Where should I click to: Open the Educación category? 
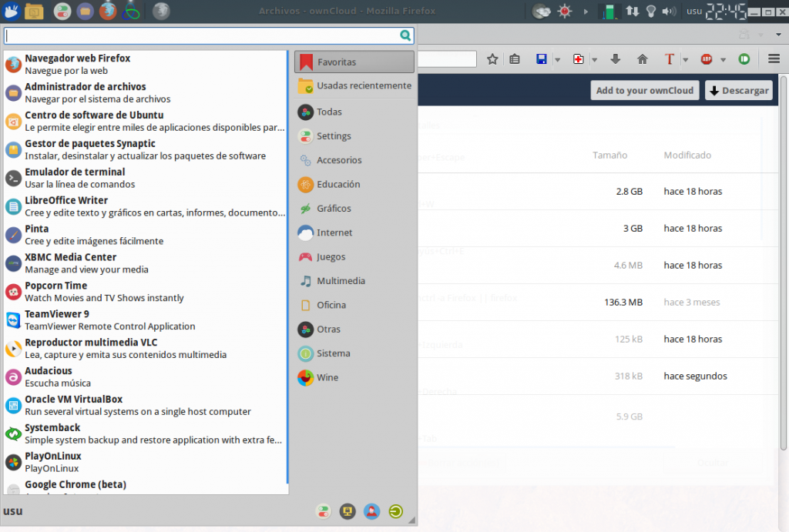point(354,184)
